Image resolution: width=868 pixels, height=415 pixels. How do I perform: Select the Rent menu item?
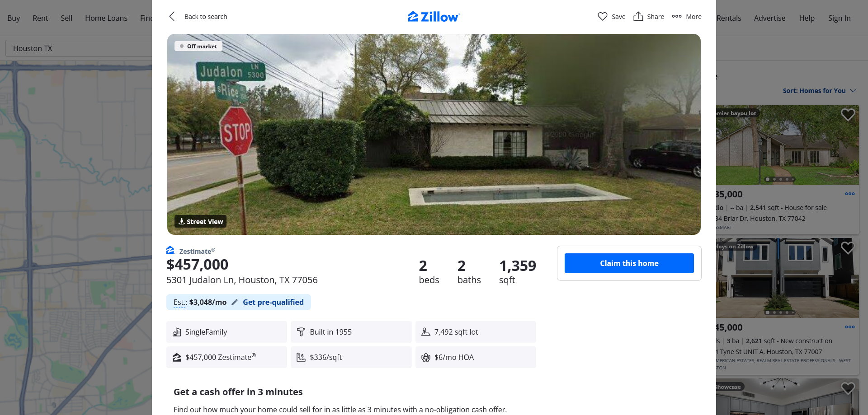coord(40,18)
